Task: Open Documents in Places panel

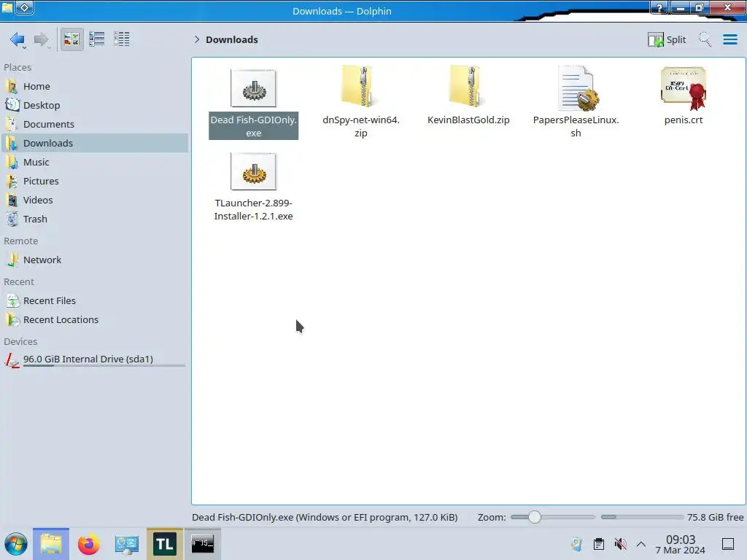Action: [94, 124]
